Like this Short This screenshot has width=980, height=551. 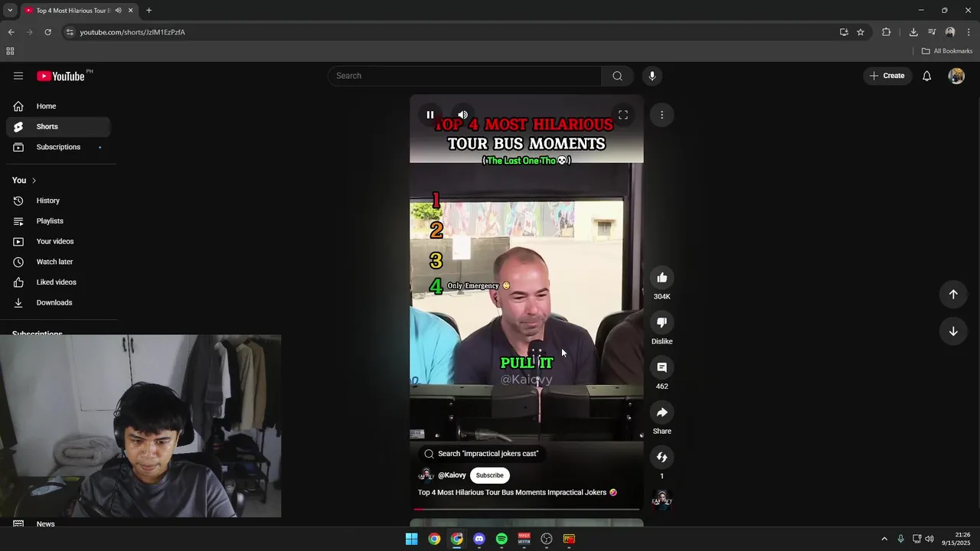[x=662, y=278]
